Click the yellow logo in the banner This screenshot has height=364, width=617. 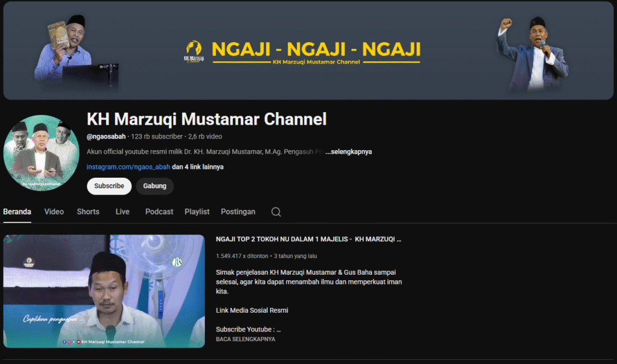point(194,51)
